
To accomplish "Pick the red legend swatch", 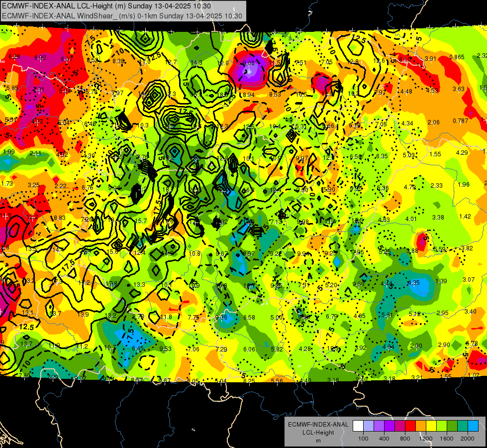I will [x=410, y=426].
